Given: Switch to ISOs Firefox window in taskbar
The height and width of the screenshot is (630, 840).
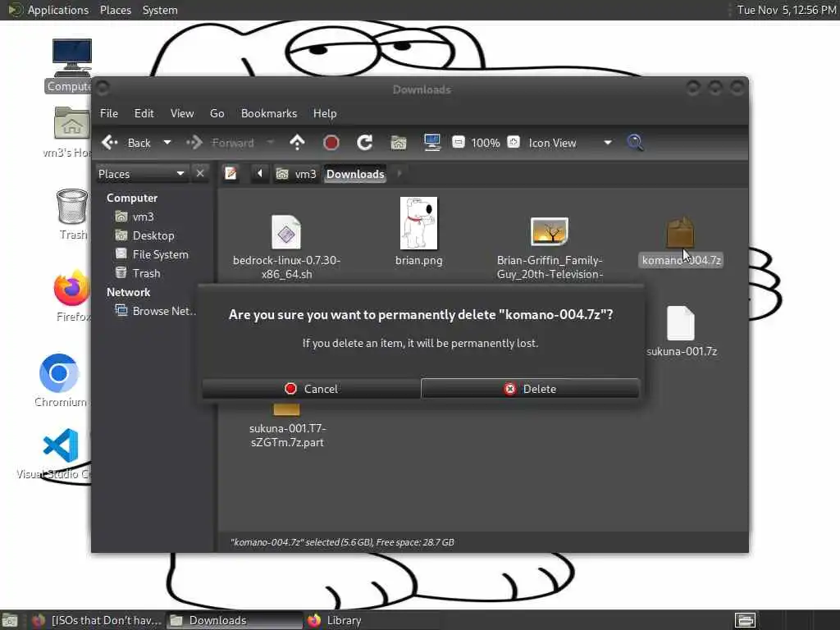Looking at the screenshot, I should click(x=97, y=620).
